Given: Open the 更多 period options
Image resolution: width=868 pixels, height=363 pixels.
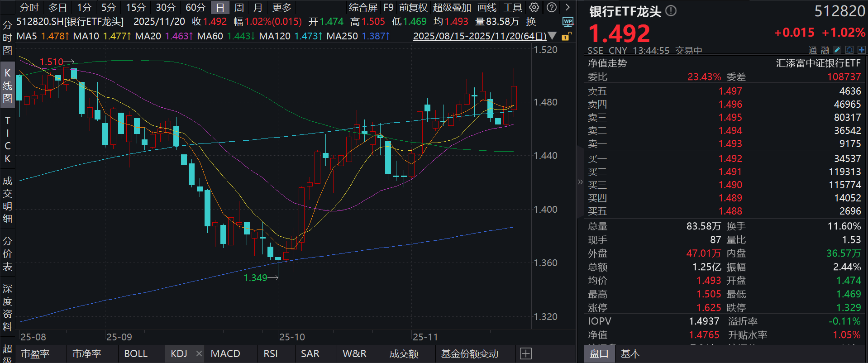Looking at the screenshot, I should coord(281,8).
